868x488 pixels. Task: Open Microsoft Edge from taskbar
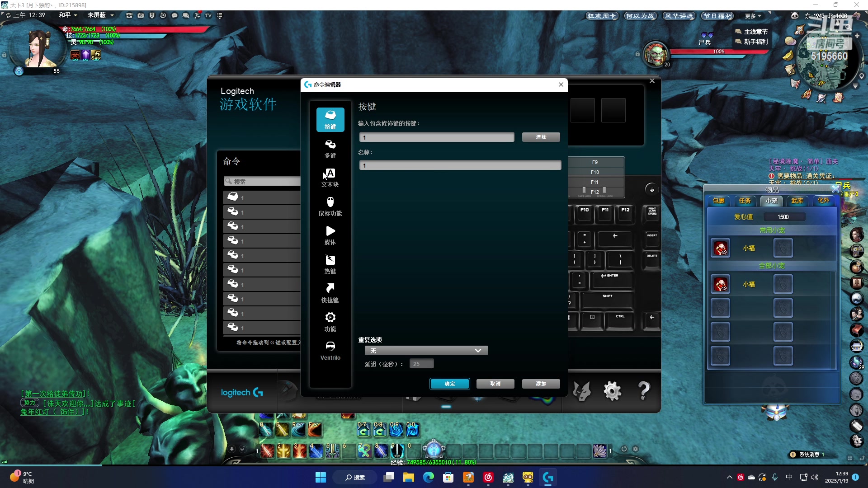(x=428, y=477)
